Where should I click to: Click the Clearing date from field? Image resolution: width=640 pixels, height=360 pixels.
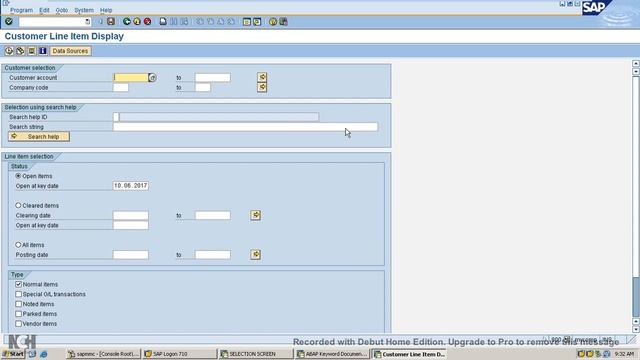coord(131,215)
